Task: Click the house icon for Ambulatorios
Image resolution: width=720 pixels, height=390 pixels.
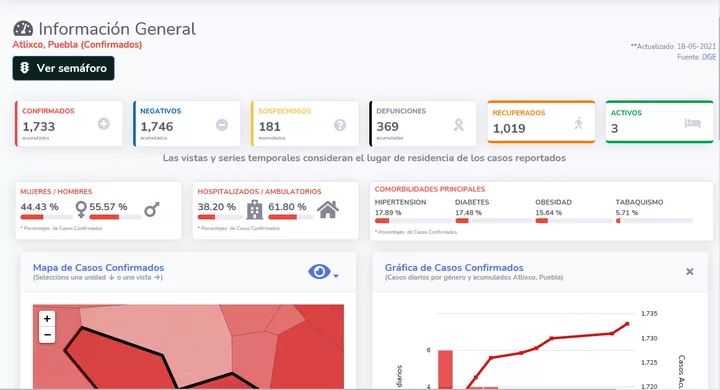Action: click(328, 209)
